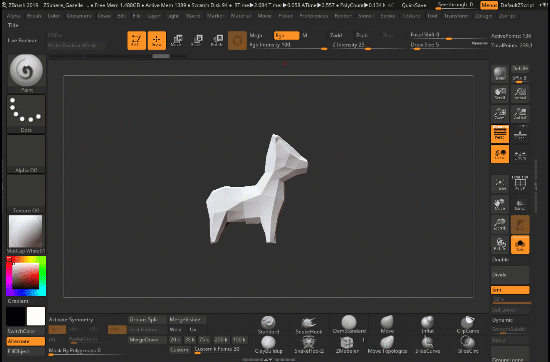550x362 pixels.
Task: Open the Brush menu
Action: point(34,16)
